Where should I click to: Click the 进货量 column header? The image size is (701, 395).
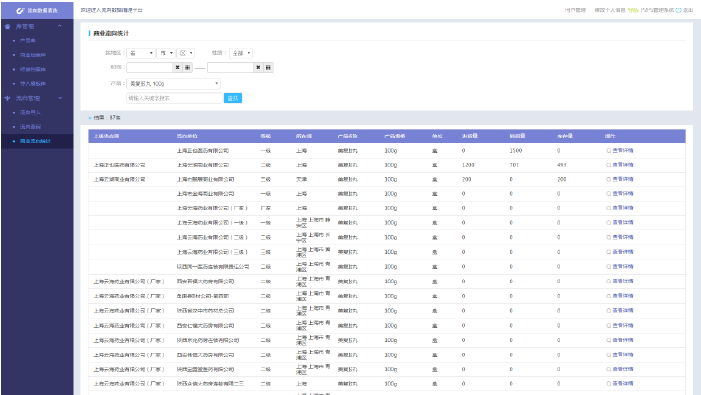point(470,136)
